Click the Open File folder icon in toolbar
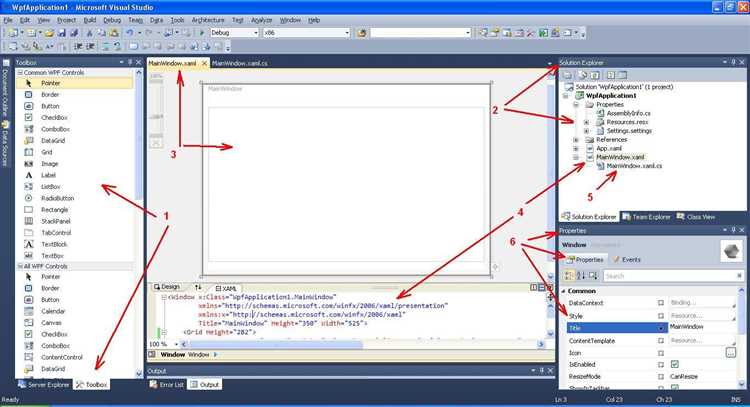Viewport: 750px width, 407px height. click(49, 33)
